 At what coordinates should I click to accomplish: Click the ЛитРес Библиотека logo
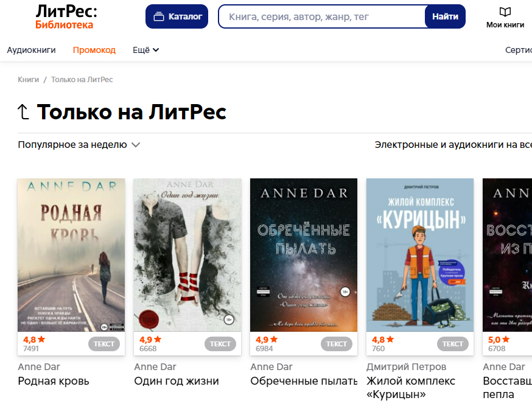66,17
